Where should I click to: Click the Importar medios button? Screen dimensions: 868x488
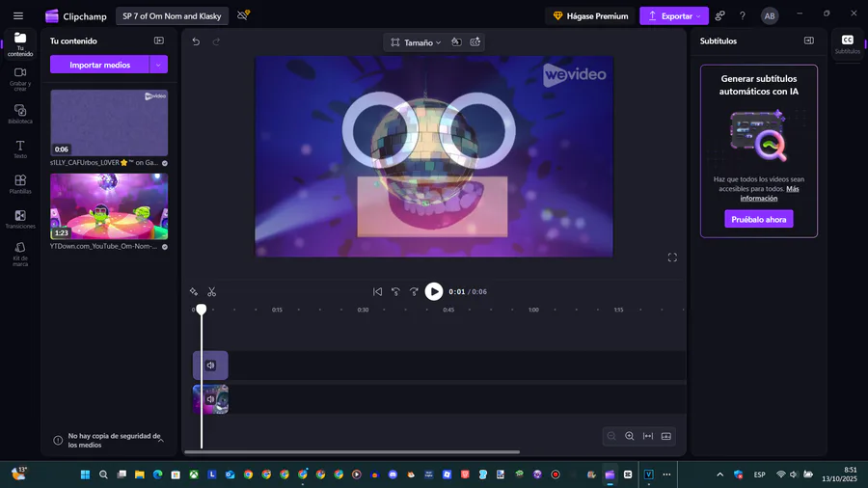coord(99,65)
